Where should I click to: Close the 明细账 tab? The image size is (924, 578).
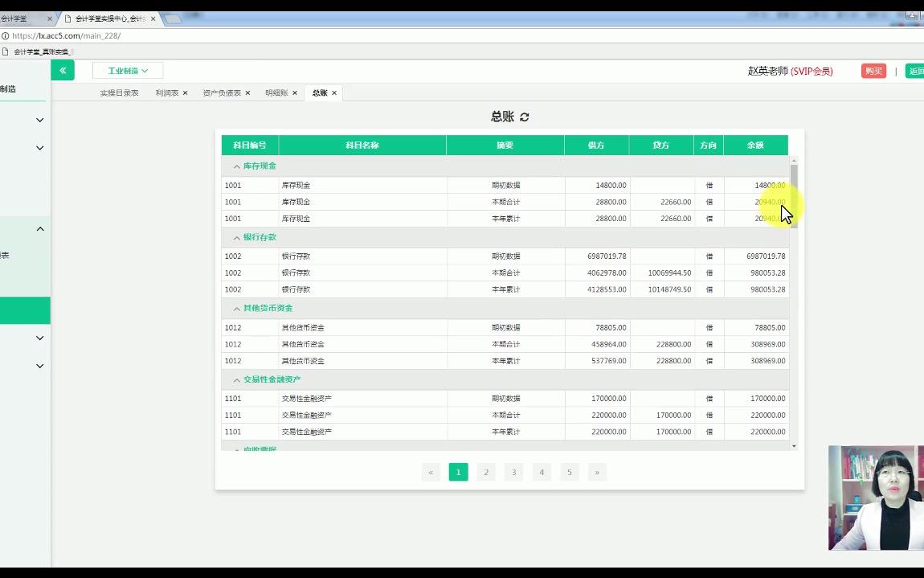293,92
